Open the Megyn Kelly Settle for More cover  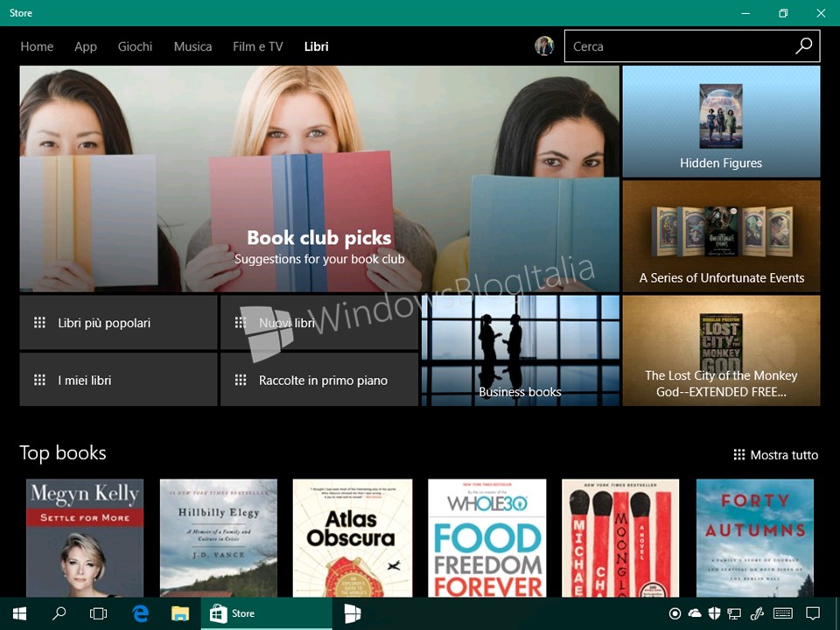click(x=85, y=538)
